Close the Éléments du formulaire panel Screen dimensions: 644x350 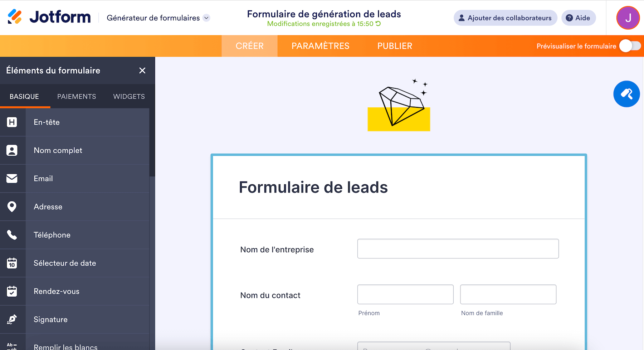click(142, 71)
